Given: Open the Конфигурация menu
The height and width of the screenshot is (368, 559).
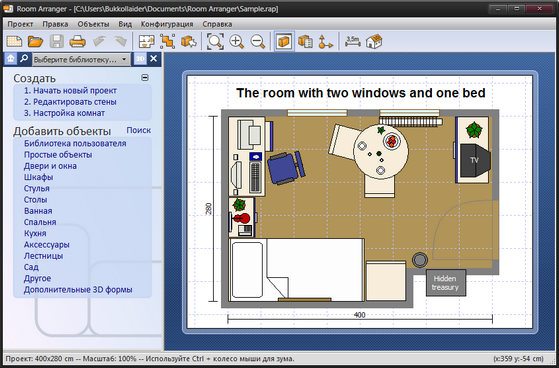Looking at the screenshot, I should tap(167, 24).
